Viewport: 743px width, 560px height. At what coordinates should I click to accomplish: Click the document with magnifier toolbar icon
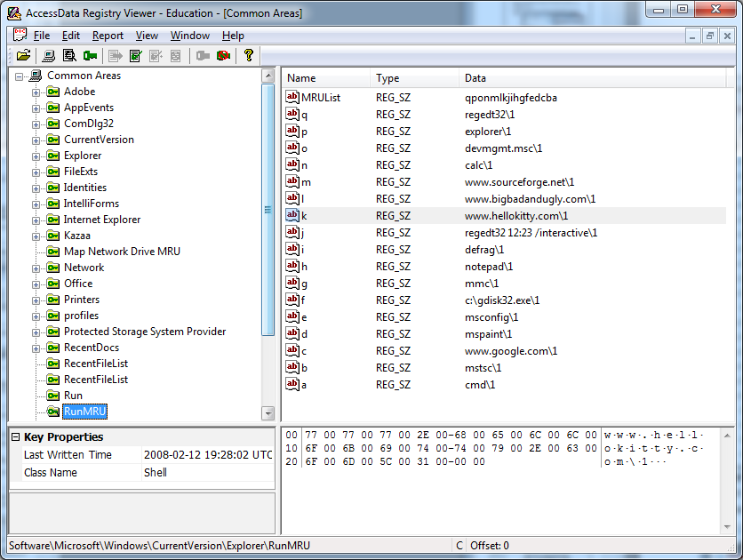69,55
